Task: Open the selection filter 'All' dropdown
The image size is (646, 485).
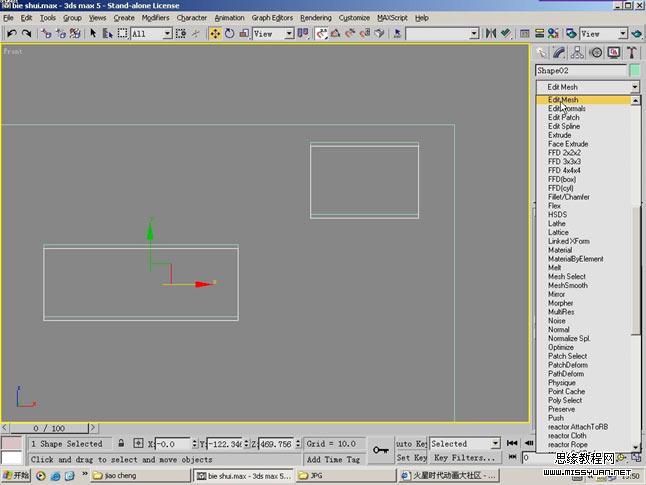Action: point(167,33)
